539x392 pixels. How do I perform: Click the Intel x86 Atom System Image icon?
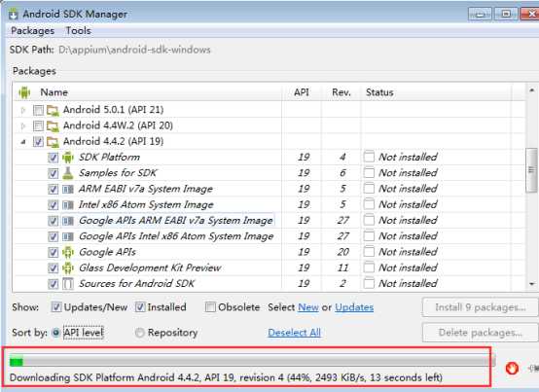pos(68,205)
